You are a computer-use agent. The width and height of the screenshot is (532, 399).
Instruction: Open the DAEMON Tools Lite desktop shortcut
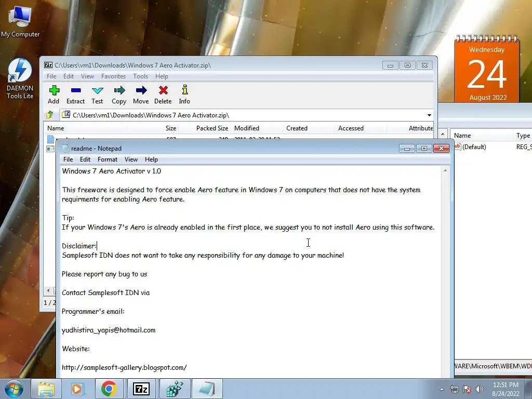click(20, 79)
